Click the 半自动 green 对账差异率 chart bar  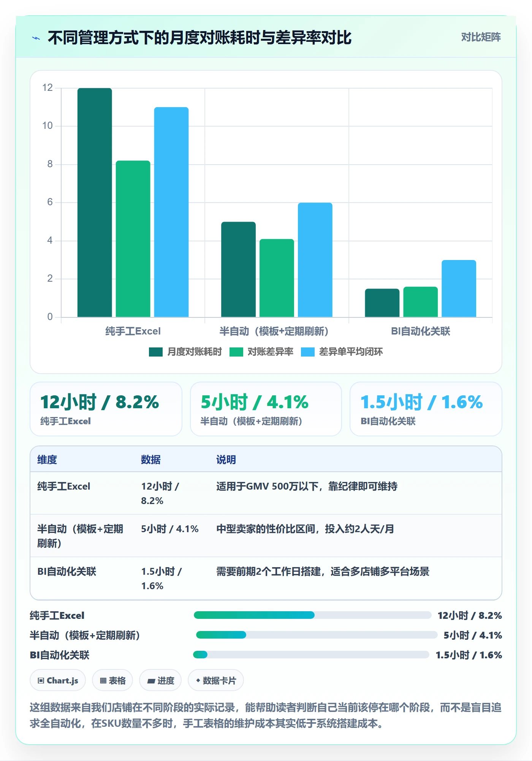tap(277, 278)
